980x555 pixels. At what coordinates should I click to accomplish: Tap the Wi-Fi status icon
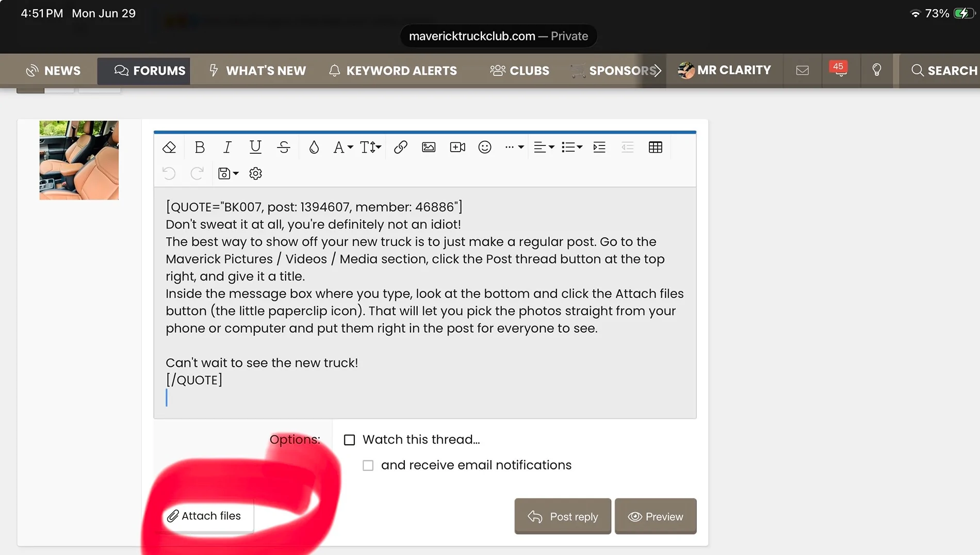pyautogui.click(x=916, y=14)
